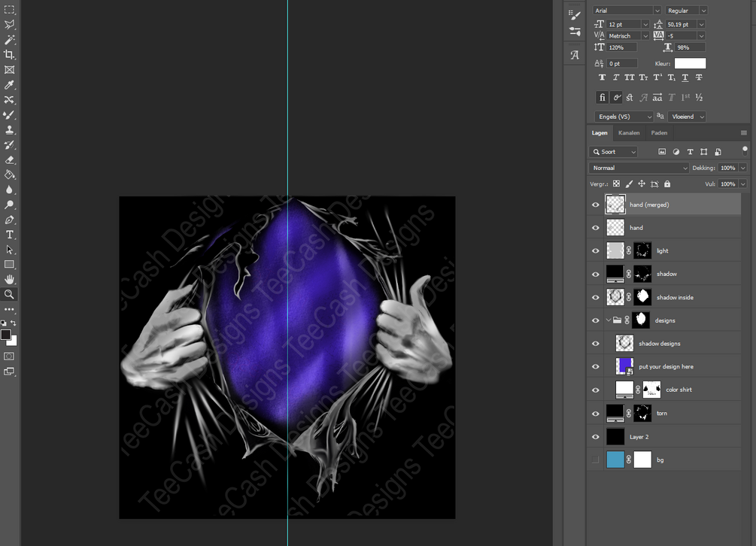
Task: Select the Blur droplet tool
Action: (x=9, y=190)
